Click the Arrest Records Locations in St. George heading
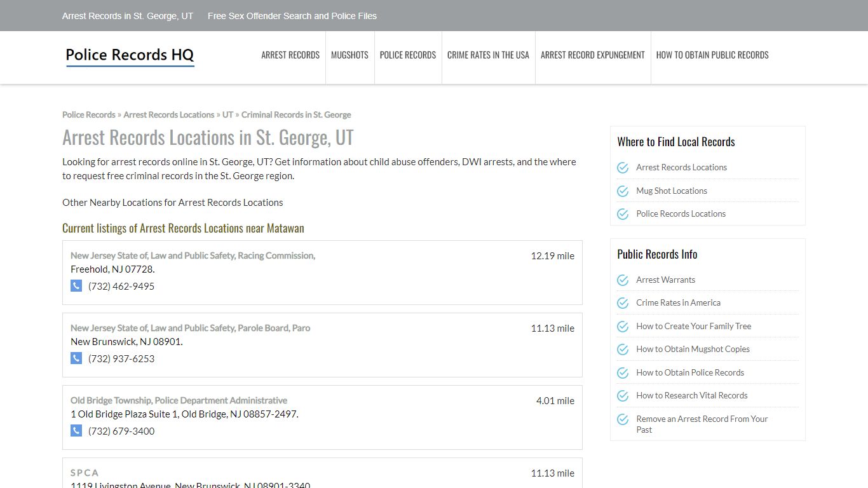The height and width of the screenshot is (488, 868). tap(208, 138)
